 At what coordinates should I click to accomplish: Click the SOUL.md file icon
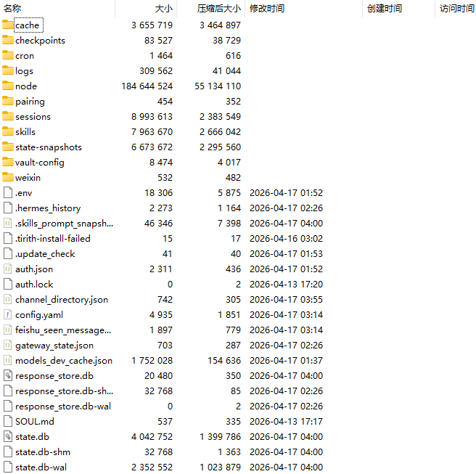(8, 422)
